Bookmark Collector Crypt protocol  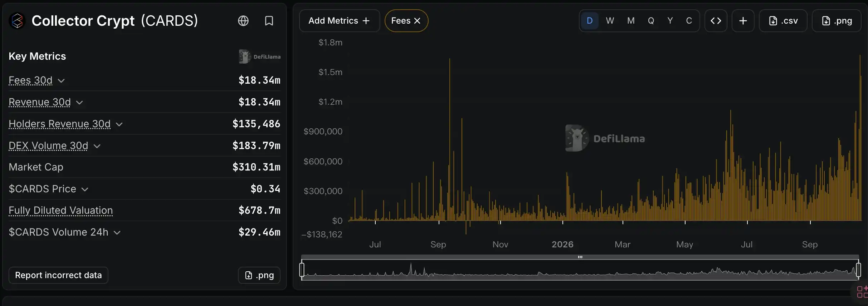click(269, 21)
